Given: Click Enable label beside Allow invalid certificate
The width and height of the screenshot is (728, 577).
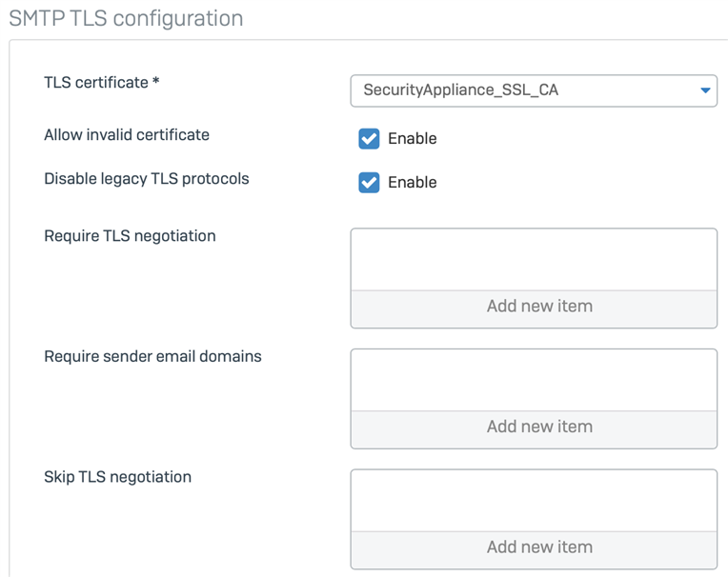Looking at the screenshot, I should pyautogui.click(x=413, y=139).
